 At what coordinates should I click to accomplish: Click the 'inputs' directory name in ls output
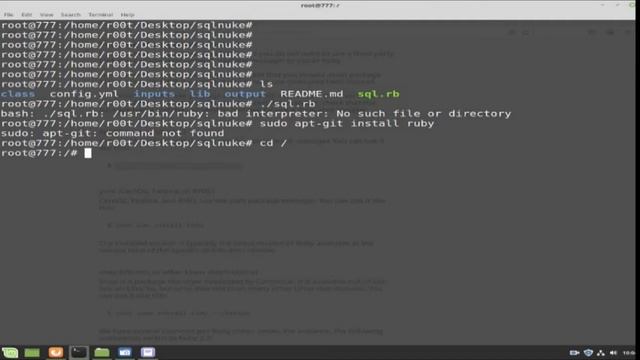(154, 94)
